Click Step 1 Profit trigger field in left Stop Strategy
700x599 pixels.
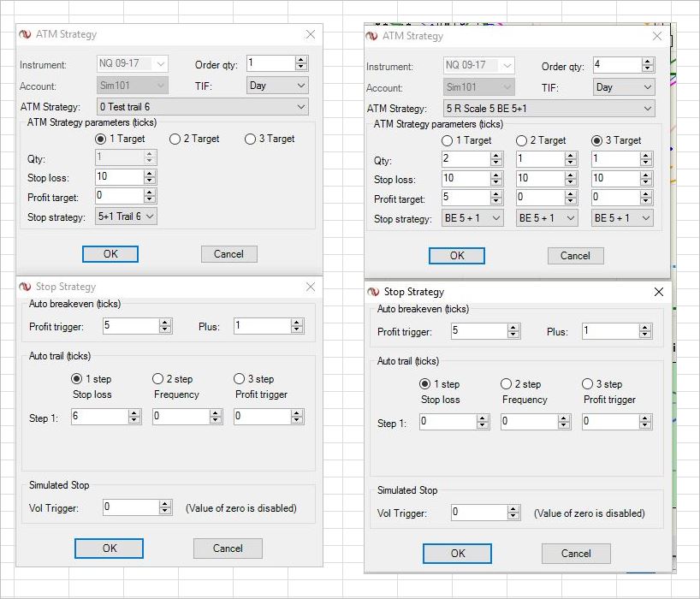[262, 417]
